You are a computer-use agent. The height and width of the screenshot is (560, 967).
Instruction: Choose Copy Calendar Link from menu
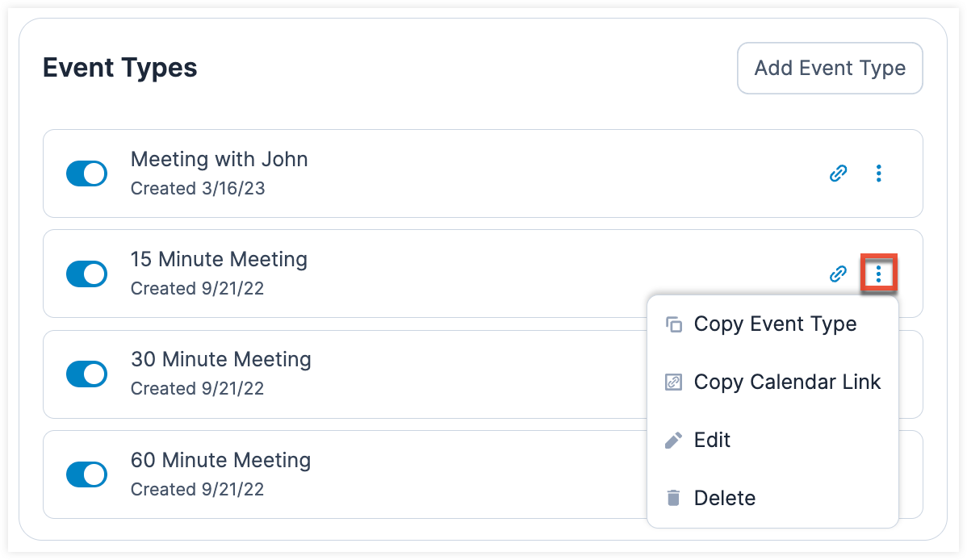[787, 382]
